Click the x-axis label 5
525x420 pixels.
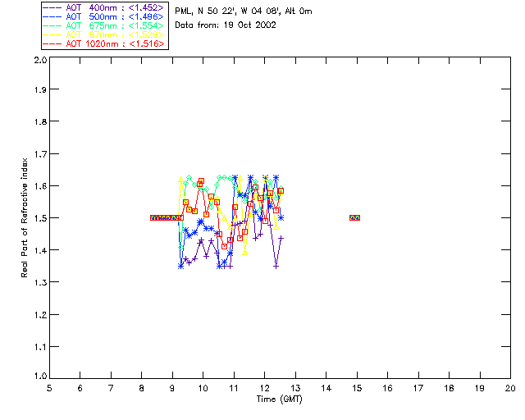(49, 388)
